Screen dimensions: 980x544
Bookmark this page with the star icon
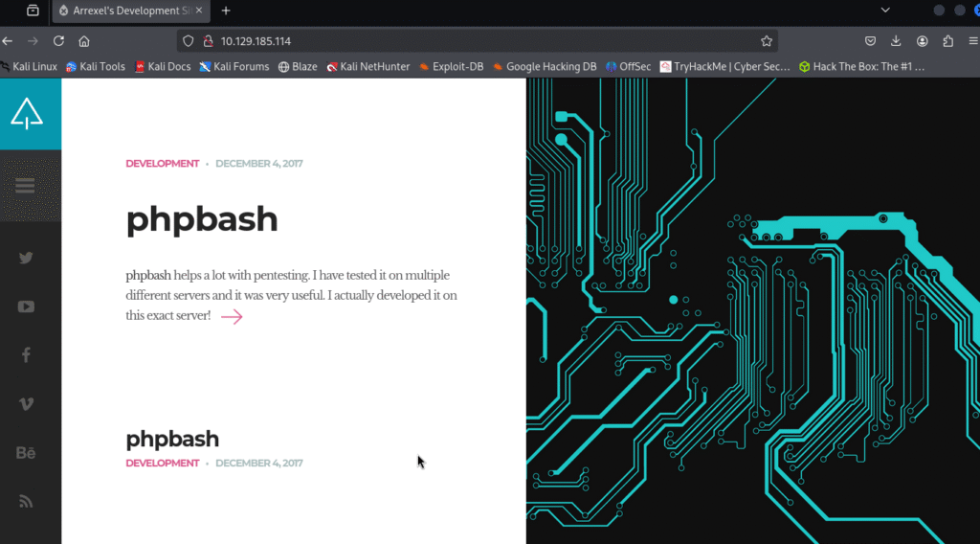tap(766, 41)
